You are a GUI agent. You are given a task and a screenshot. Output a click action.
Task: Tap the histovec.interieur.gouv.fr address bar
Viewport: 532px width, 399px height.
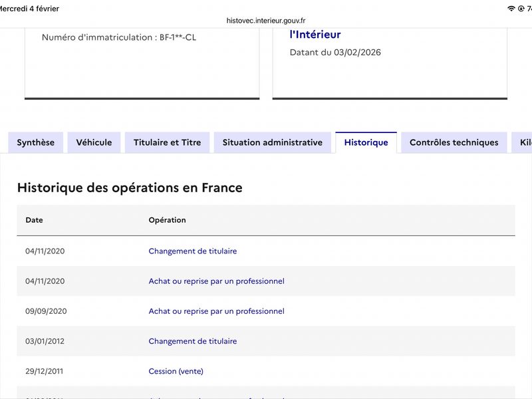coord(266,21)
